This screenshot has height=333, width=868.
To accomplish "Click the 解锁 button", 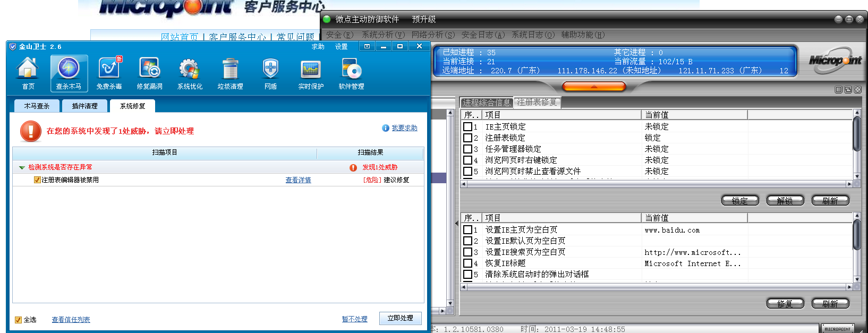I will pyautogui.click(x=785, y=200).
